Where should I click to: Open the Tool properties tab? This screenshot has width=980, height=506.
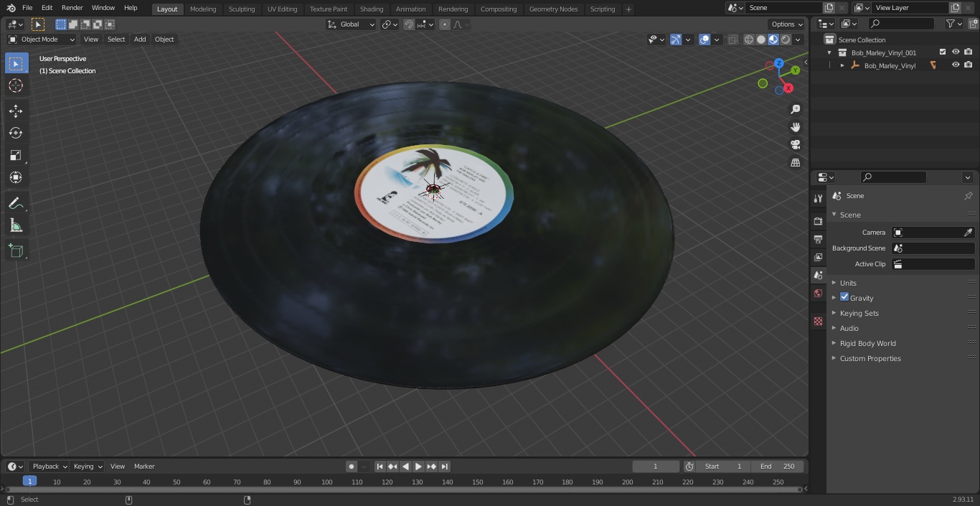coord(818,198)
